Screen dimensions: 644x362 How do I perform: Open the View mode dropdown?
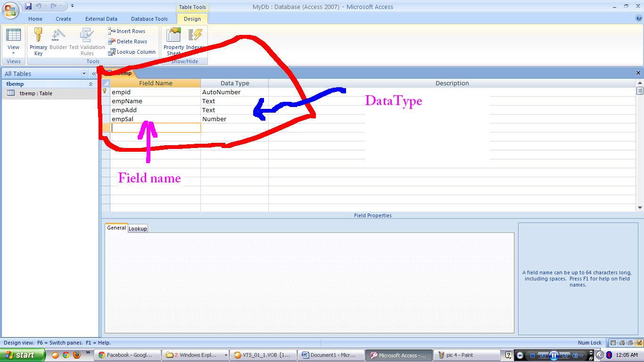[13, 53]
